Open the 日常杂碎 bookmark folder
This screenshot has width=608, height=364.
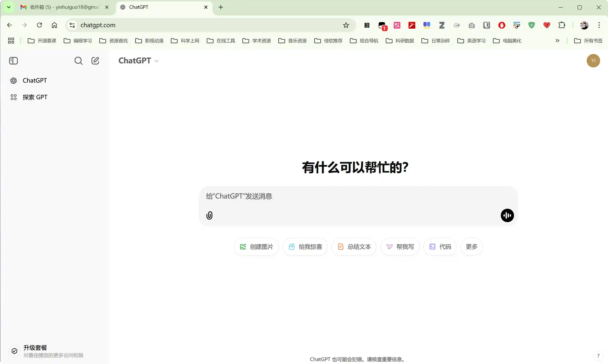coord(436,41)
